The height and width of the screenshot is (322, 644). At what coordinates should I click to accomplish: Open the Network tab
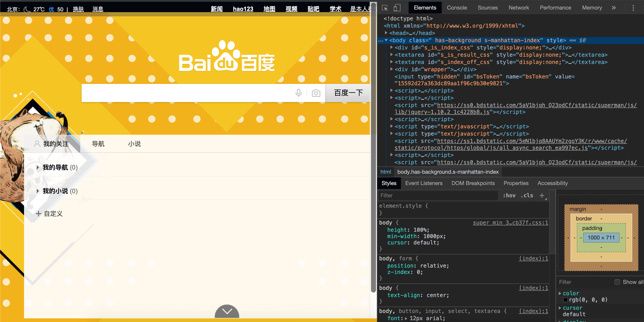click(519, 8)
